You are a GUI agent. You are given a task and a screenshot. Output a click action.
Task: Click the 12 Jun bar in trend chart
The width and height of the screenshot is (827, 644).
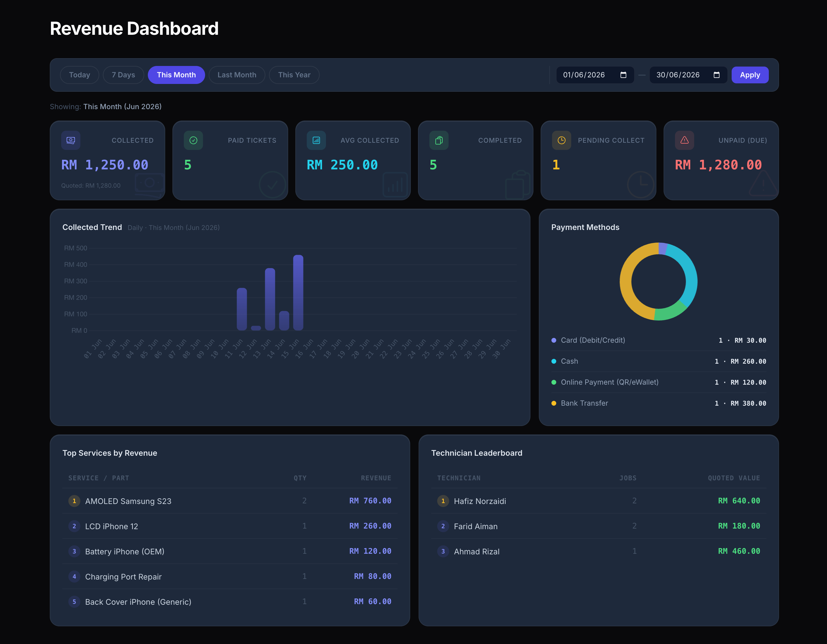(x=242, y=309)
